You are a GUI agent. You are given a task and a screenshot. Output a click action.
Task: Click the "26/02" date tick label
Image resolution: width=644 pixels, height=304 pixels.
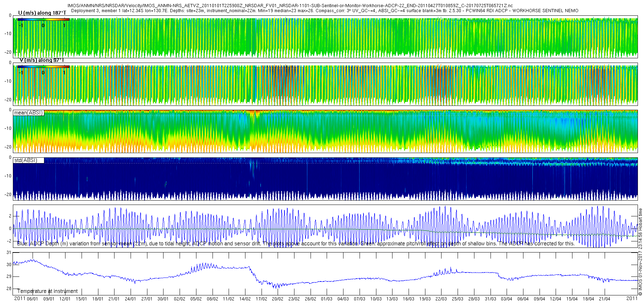point(311,299)
